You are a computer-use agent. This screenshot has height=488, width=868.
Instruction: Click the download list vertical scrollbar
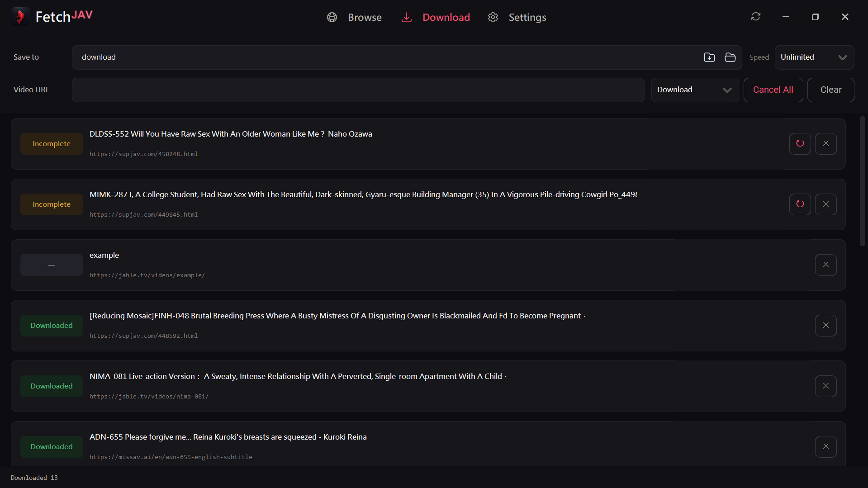pyautogui.click(x=862, y=181)
